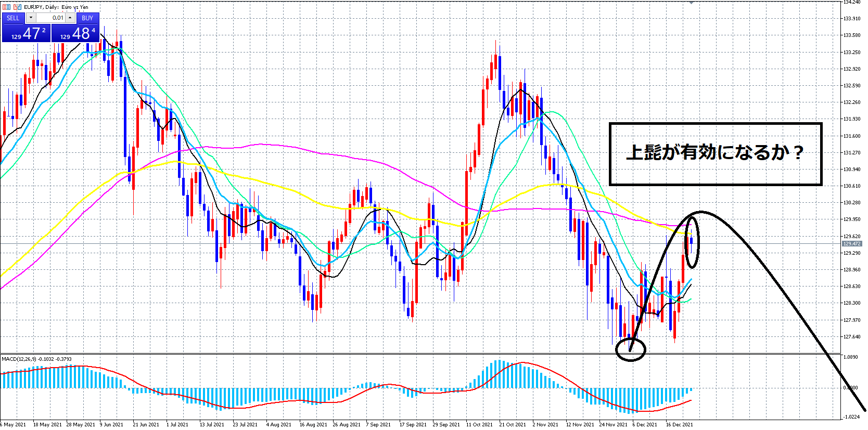868x430 pixels.
Task: Click the EURJPY Daily chart title
Action: [x=56, y=7]
